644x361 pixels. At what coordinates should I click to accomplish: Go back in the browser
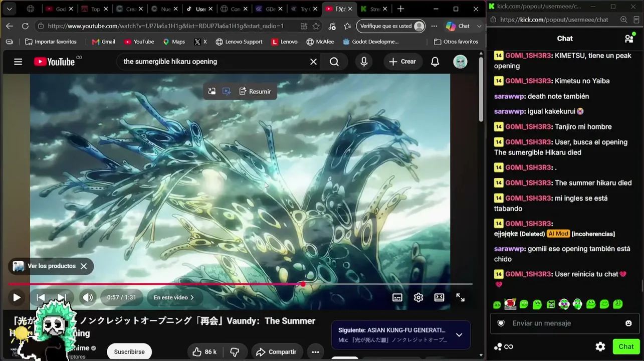click(10, 26)
